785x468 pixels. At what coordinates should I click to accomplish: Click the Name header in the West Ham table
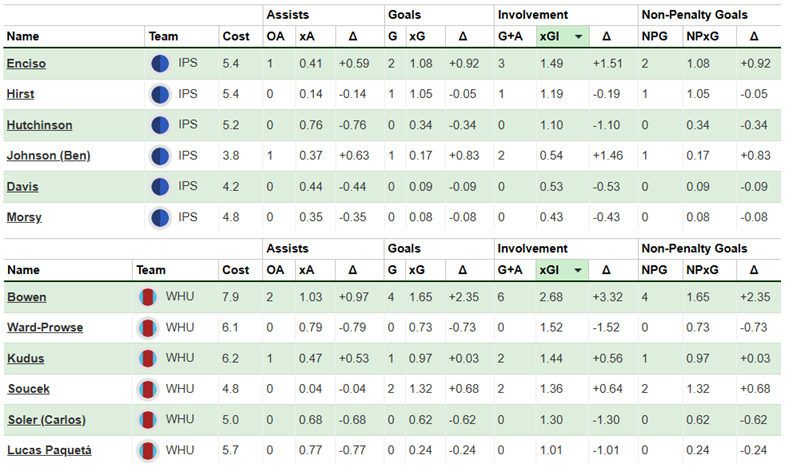tap(23, 270)
